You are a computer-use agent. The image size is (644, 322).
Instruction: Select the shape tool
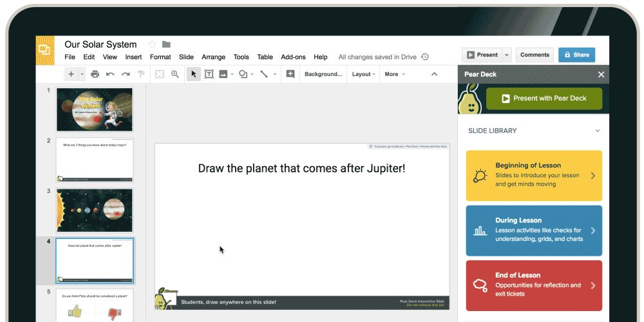[243, 74]
